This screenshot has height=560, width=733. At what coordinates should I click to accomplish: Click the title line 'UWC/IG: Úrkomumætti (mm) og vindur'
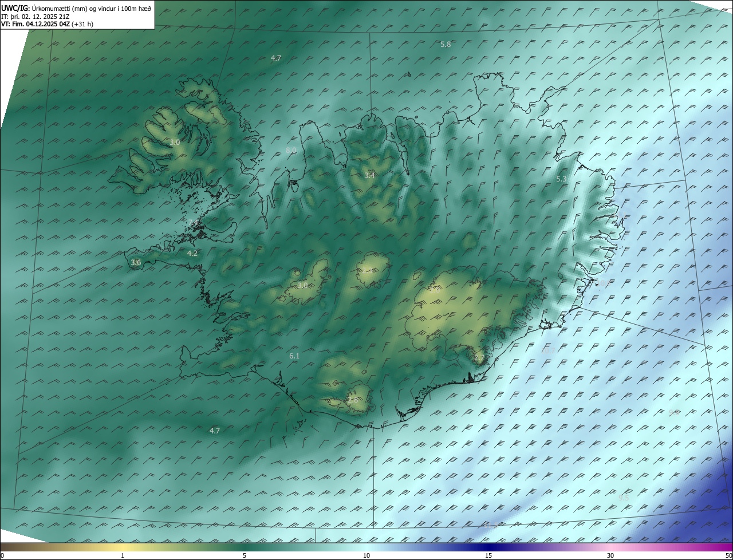pyautogui.click(x=76, y=9)
